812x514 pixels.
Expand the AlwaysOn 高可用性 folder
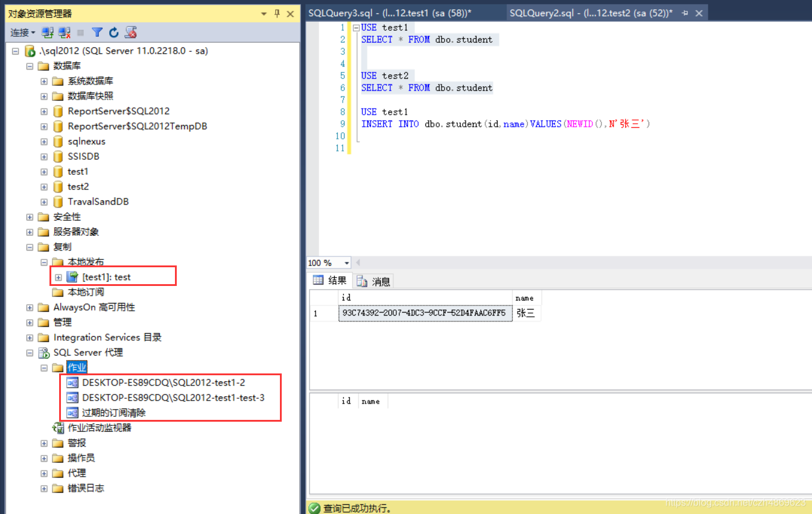pyautogui.click(x=30, y=308)
